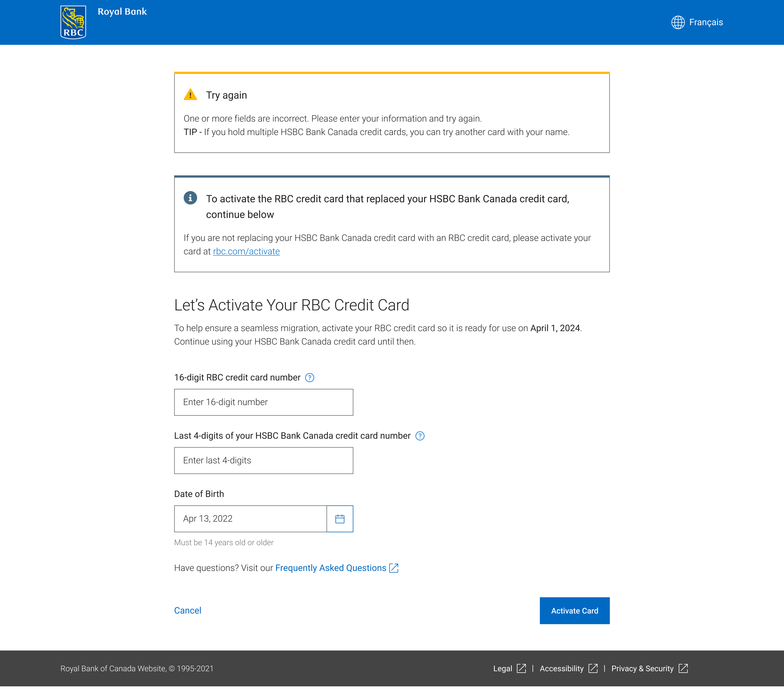Click the FAQ external link icon
784x697 pixels.
coord(394,568)
